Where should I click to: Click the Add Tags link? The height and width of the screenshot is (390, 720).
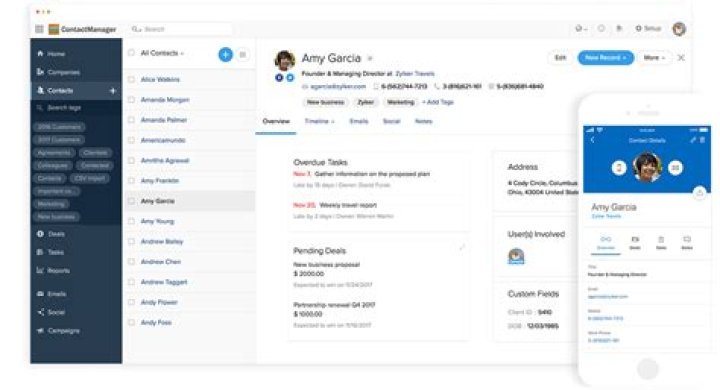coord(438,102)
